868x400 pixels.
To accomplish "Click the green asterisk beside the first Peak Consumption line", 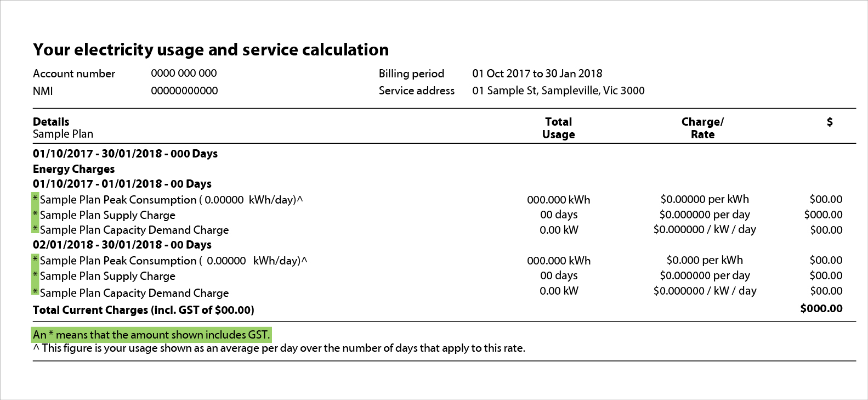I will tap(35, 199).
